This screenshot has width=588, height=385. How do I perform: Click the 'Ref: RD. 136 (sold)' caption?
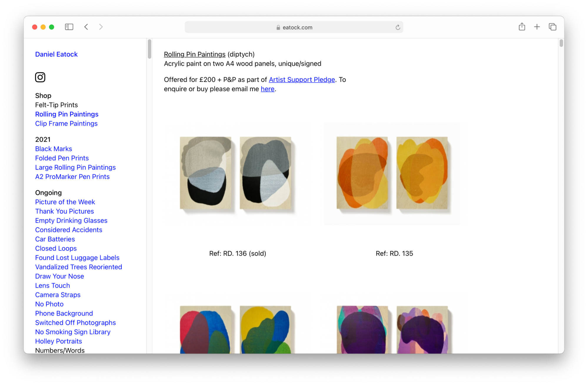(238, 254)
